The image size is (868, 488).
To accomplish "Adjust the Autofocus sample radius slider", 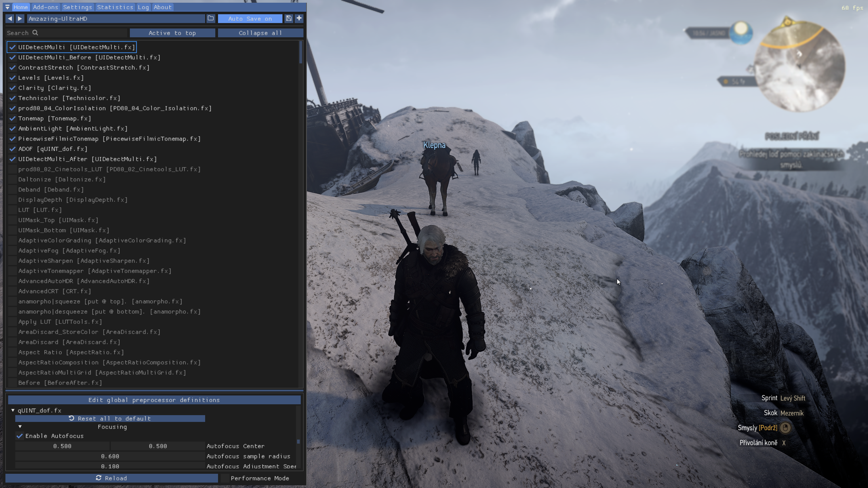I will [110, 456].
